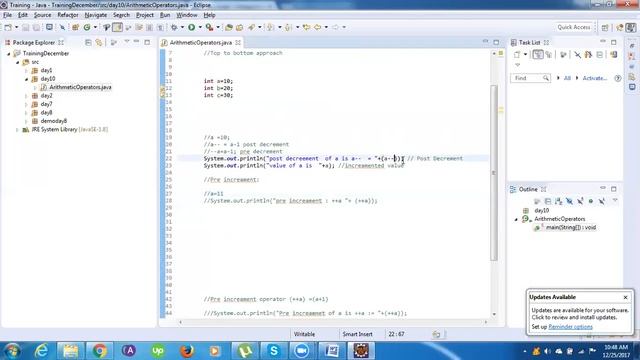Screen dimensions: 640x360
Task: Click the green Run button in toolbar
Action: pyautogui.click(x=191, y=27)
